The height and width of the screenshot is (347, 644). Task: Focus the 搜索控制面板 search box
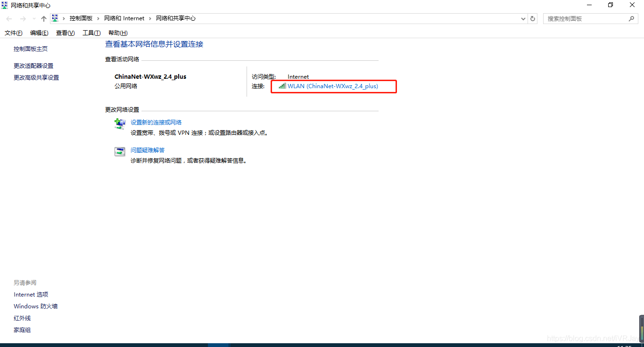coord(590,18)
